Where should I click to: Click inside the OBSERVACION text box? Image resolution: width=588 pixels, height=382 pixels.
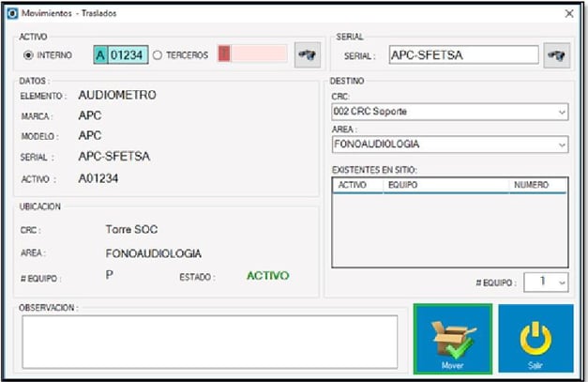[x=209, y=341]
